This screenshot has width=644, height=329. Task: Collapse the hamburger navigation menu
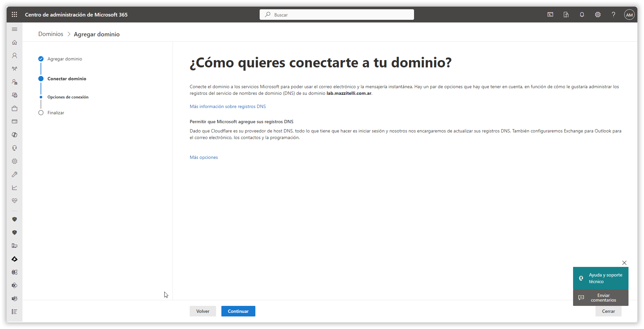15,29
